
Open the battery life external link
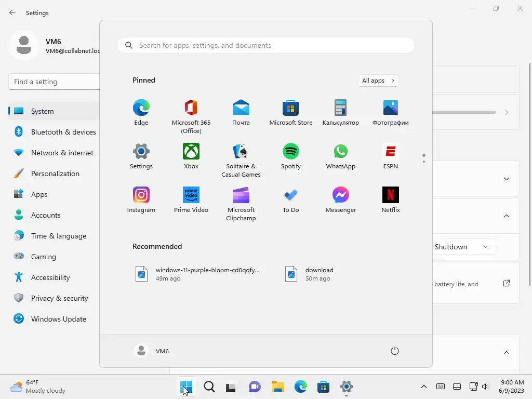point(506,283)
